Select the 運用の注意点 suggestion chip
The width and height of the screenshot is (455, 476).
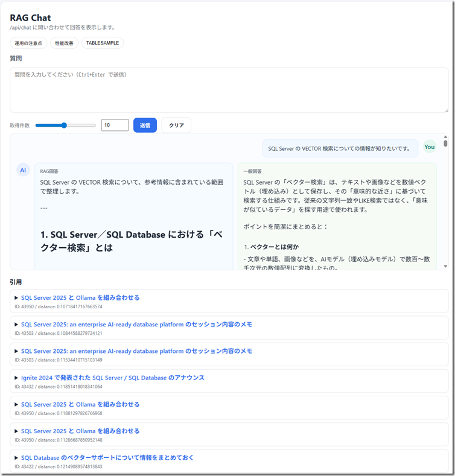(28, 43)
